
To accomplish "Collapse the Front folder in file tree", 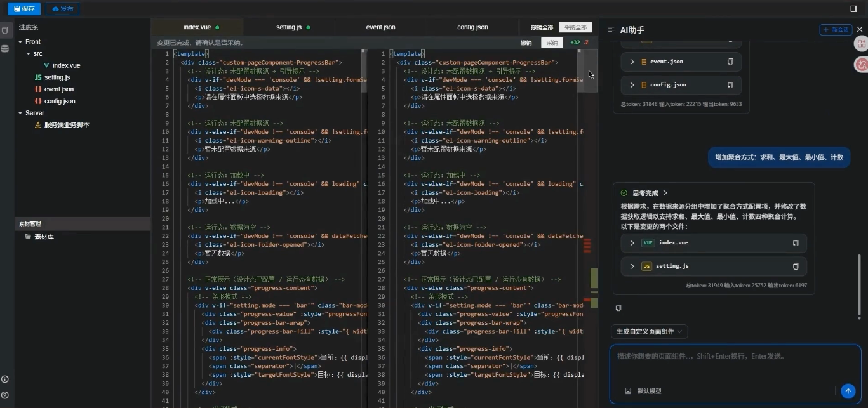I will (x=20, y=42).
